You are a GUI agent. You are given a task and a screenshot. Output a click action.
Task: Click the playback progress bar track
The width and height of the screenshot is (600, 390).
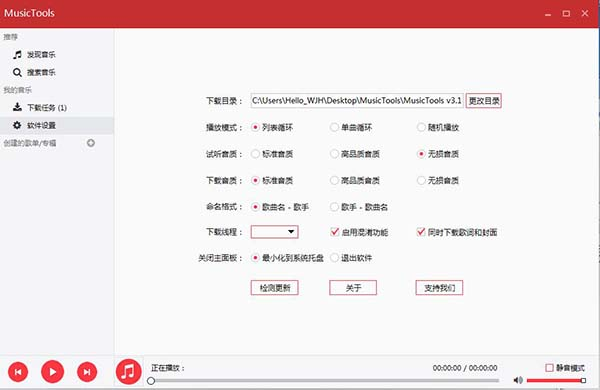tap(325, 381)
